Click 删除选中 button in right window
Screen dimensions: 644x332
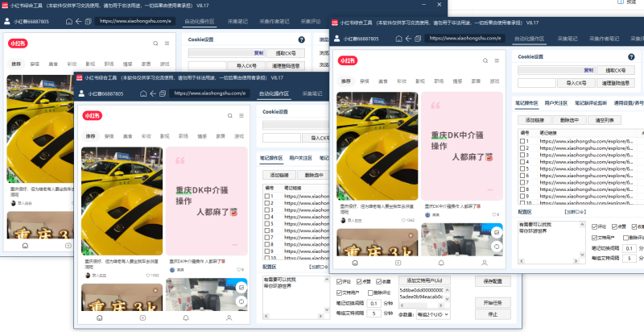[569, 120]
